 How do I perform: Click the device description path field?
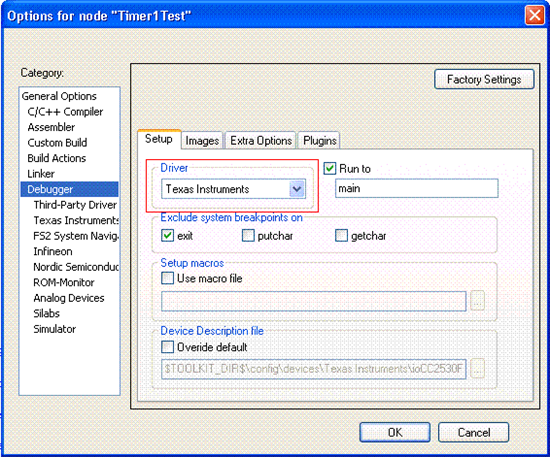click(314, 369)
